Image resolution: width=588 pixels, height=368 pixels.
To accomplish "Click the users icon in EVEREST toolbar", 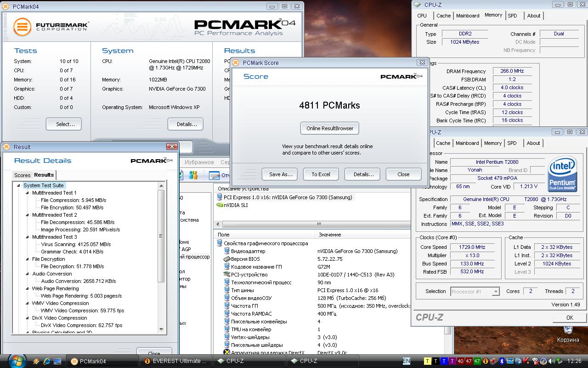I will coord(193,175).
